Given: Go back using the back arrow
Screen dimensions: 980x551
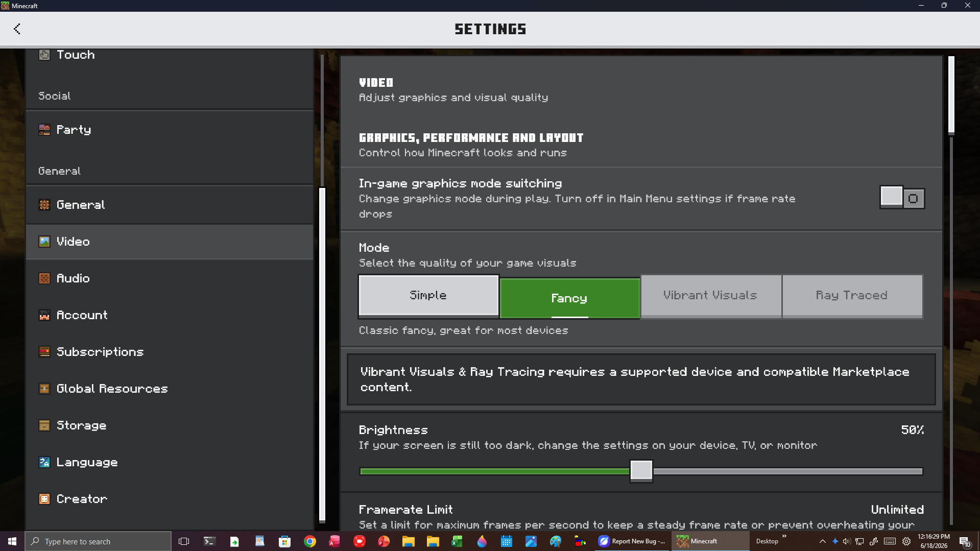Looking at the screenshot, I should [17, 29].
